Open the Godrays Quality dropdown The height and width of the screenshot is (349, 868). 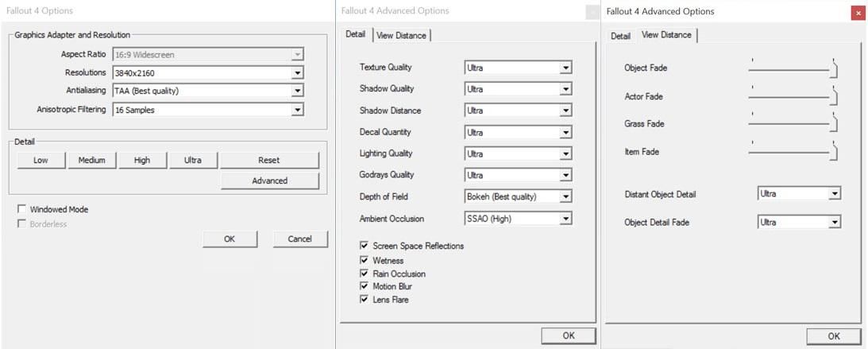point(518,175)
